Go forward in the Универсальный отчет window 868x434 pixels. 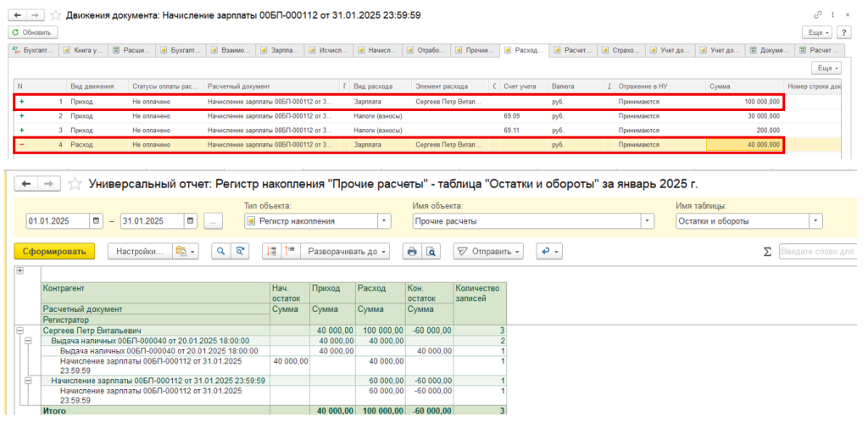[x=49, y=184]
